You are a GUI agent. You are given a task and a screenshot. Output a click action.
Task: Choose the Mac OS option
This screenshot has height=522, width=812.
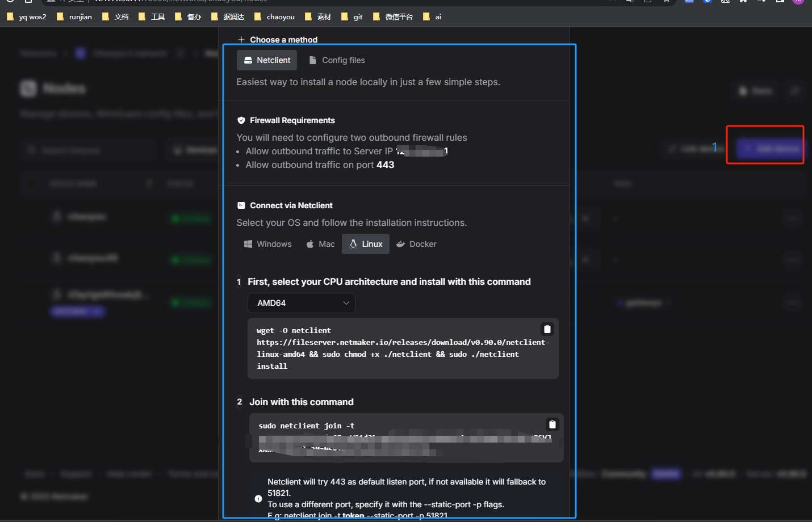[320, 244]
